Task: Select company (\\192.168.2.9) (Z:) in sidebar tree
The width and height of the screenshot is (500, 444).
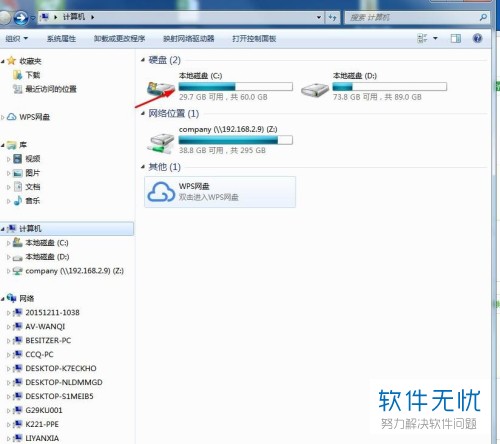Action: [x=74, y=271]
